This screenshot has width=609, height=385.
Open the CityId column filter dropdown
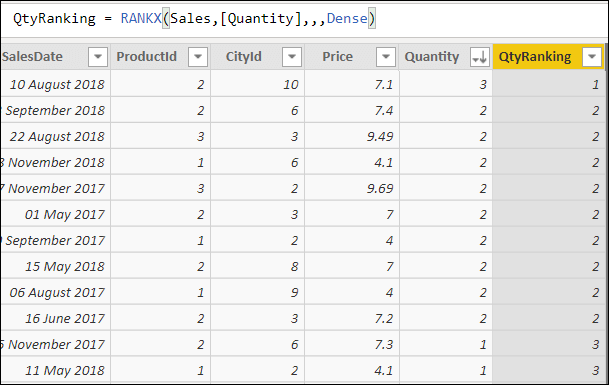click(x=292, y=57)
